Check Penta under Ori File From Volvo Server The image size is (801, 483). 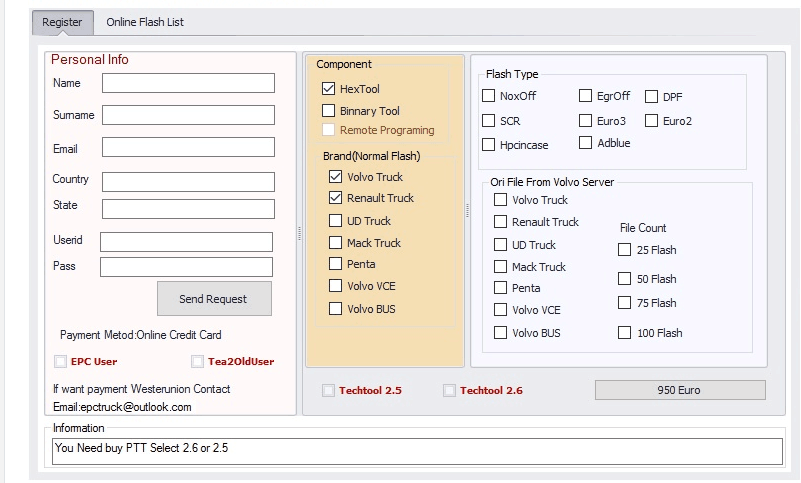[501, 288]
